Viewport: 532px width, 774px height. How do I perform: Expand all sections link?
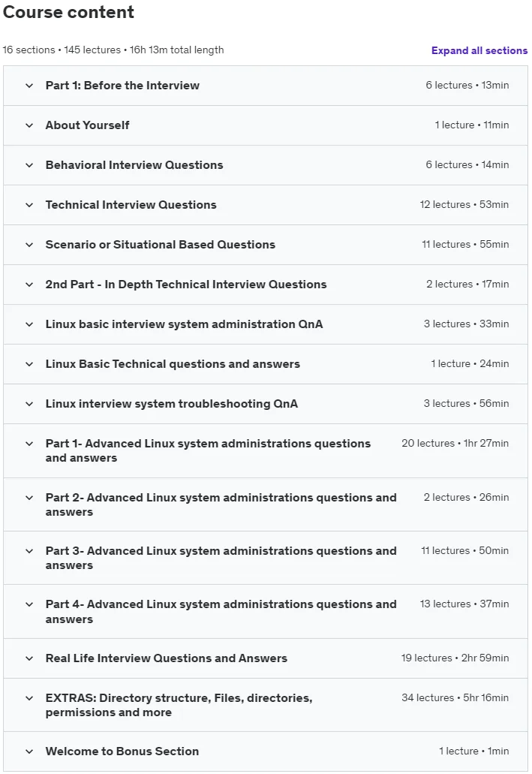click(x=479, y=50)
